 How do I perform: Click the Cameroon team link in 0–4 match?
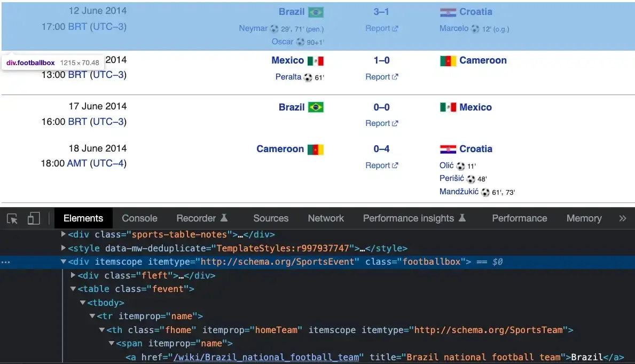point(280,149)
